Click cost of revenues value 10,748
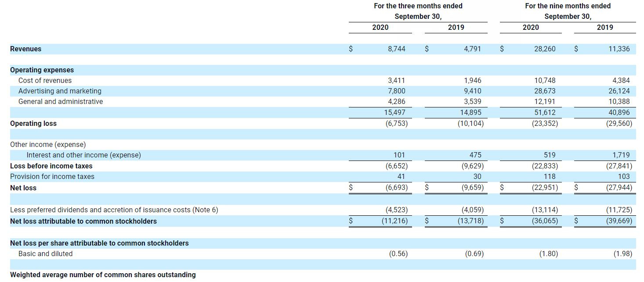This screenshot has height=282, width=644. (545, 81)
